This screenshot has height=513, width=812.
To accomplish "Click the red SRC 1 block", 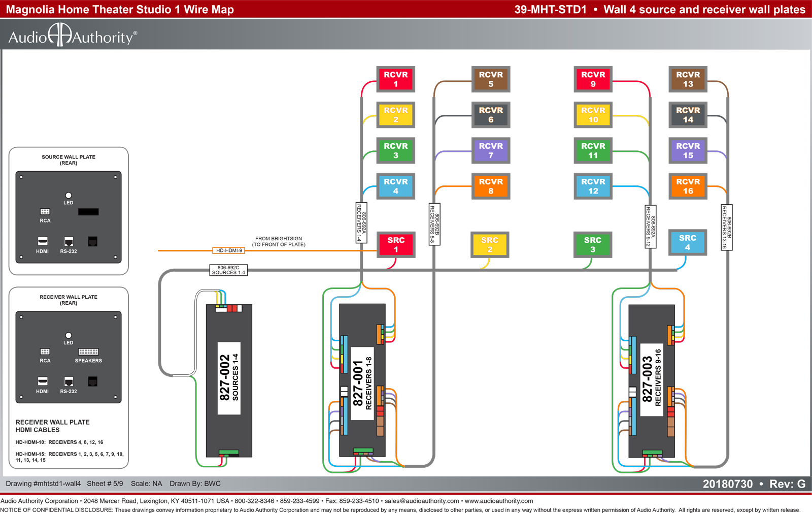I will click(x=396, y=244).
